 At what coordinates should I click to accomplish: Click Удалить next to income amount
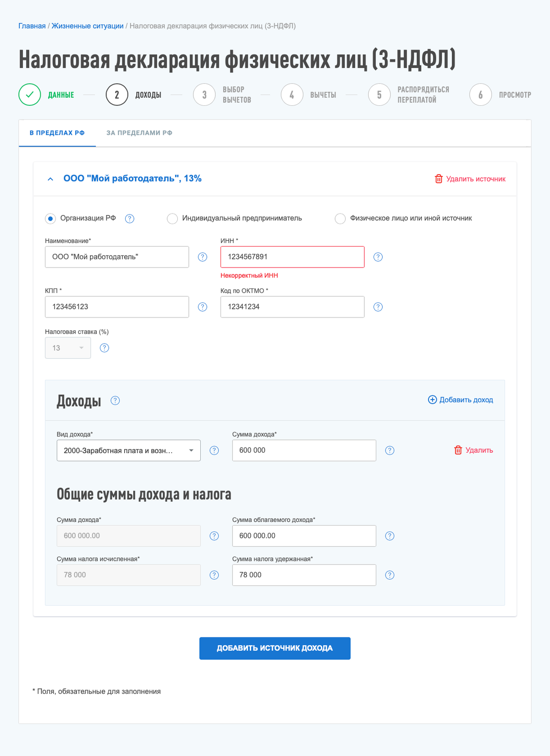tap(473, 450)
